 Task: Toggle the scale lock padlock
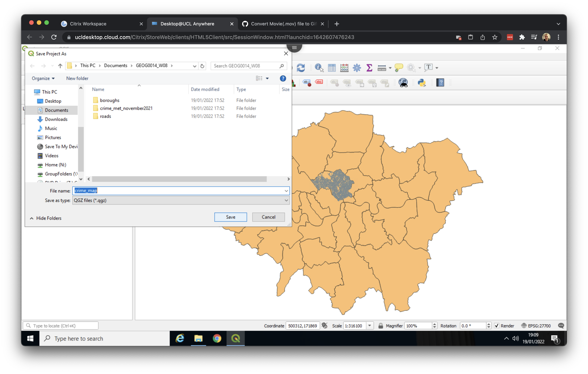click(380, 326)
